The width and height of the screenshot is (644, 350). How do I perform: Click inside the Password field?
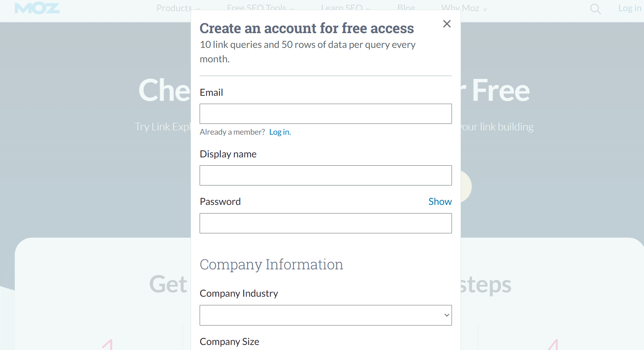325,223
